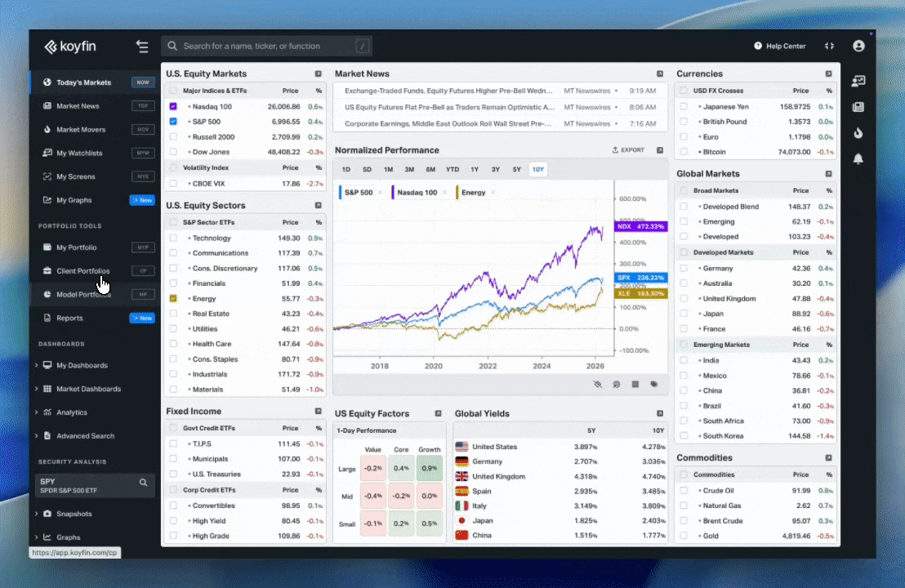
Task: Expand the Snapshots section
Action: [x=37, y=514]
